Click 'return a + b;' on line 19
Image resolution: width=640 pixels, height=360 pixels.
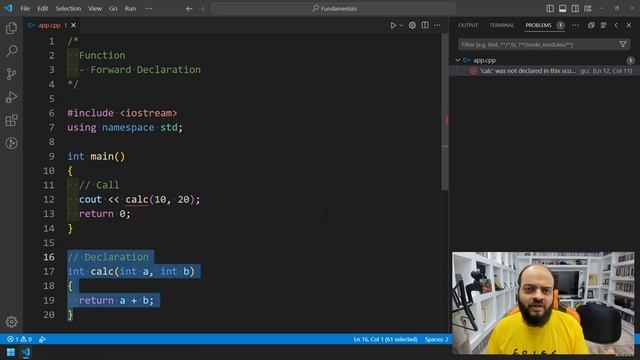pyautogui.click(x=116, y=300)
